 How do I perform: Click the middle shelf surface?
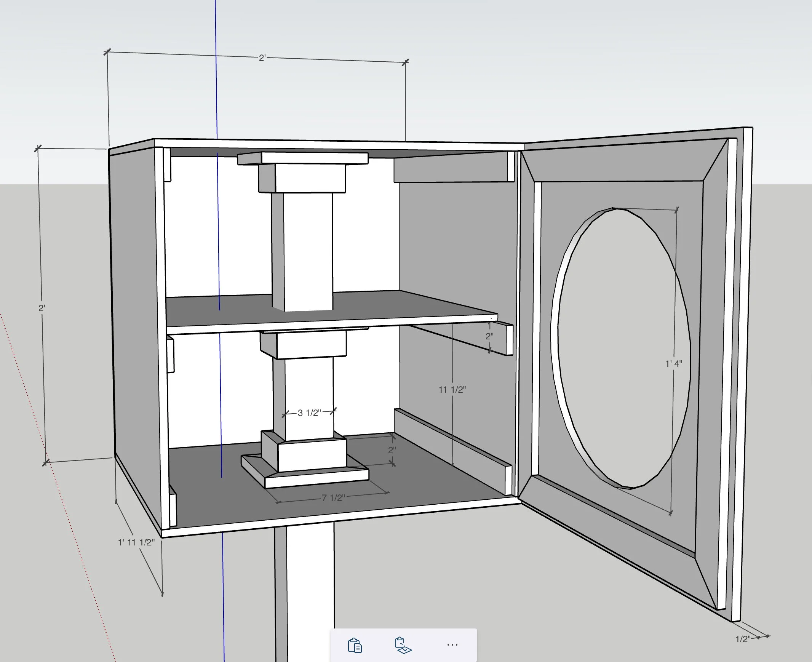tap(381, 307)
